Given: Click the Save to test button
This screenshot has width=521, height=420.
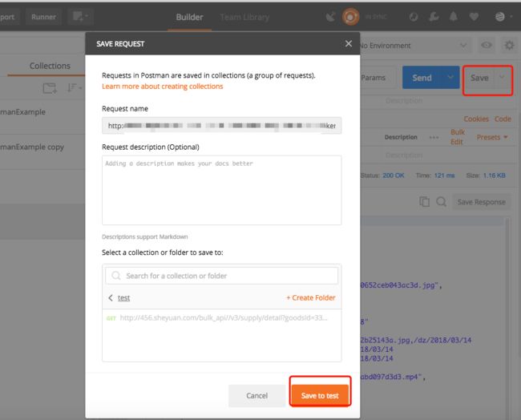Looking at the screenshot, I should pyautogui.click(x=320, y=395).
